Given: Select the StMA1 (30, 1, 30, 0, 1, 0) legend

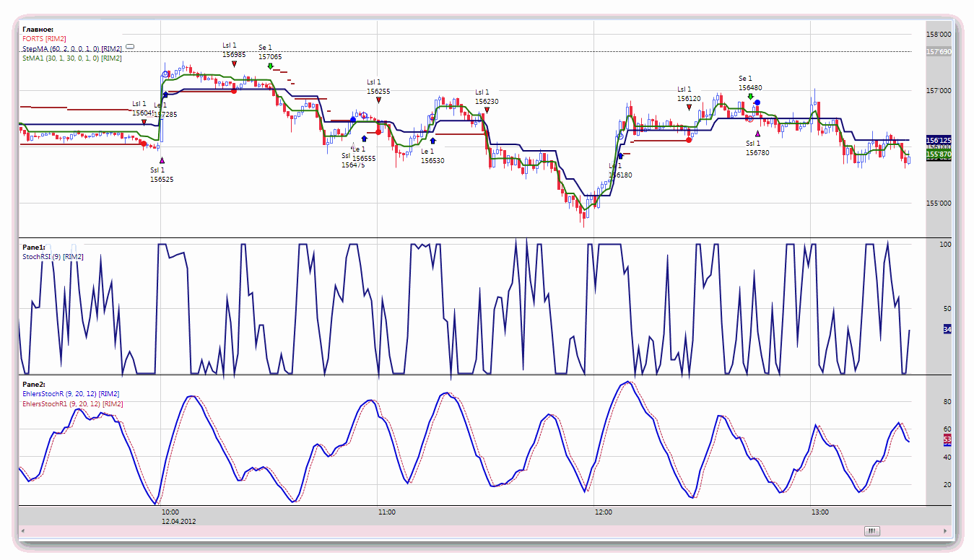Looking at the screenshot, I should pos(72,58).
